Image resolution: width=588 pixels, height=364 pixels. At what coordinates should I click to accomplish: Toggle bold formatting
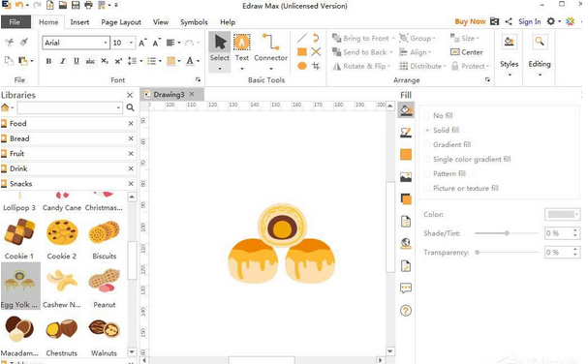pyautogui.click(x=48, y=61)
